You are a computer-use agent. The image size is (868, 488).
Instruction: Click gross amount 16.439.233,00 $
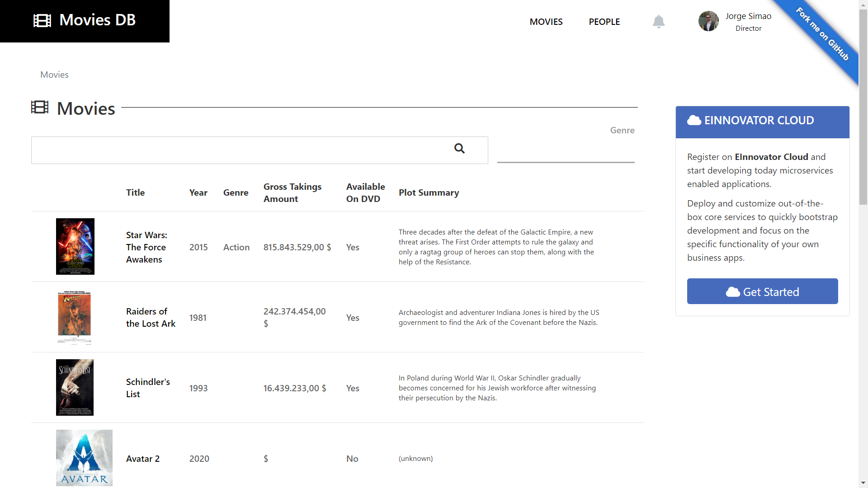[x=295, y=388]
